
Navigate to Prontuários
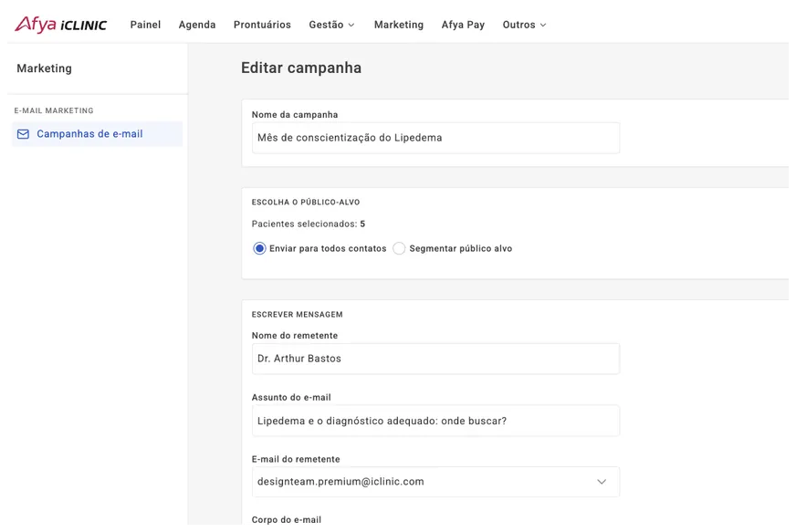click(x=262, y=25)
